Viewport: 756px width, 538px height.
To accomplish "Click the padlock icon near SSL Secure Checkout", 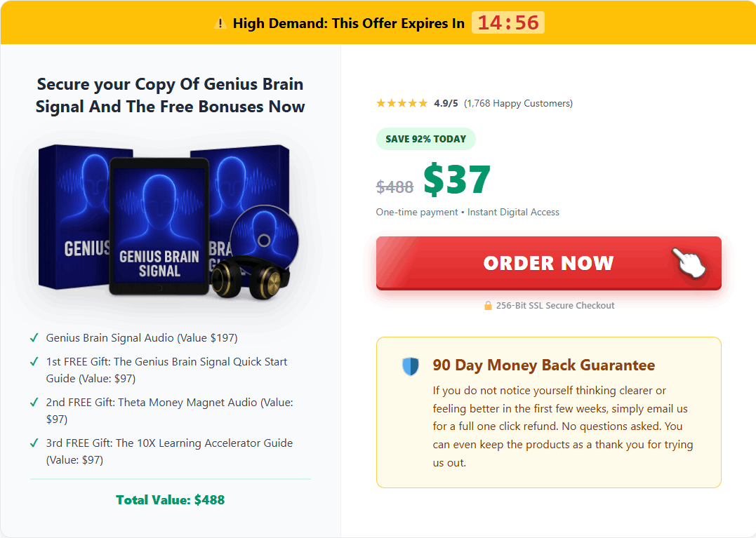I will (x=487, y=305).
